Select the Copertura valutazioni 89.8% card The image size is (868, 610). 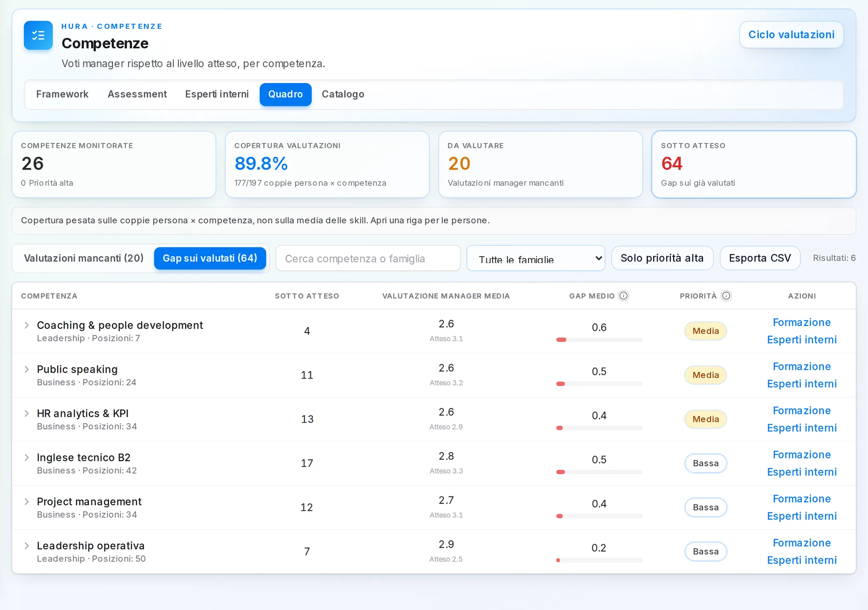[x=327, y=164]
